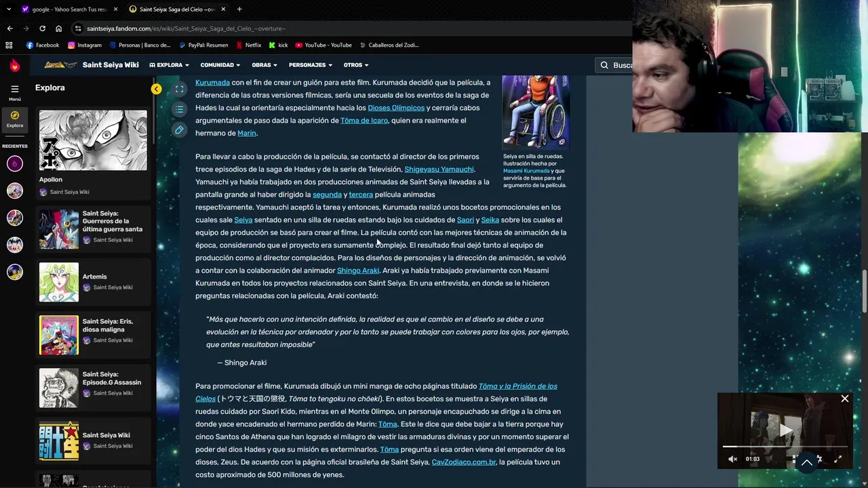Open browser apps grid icon

click(9, 45)
